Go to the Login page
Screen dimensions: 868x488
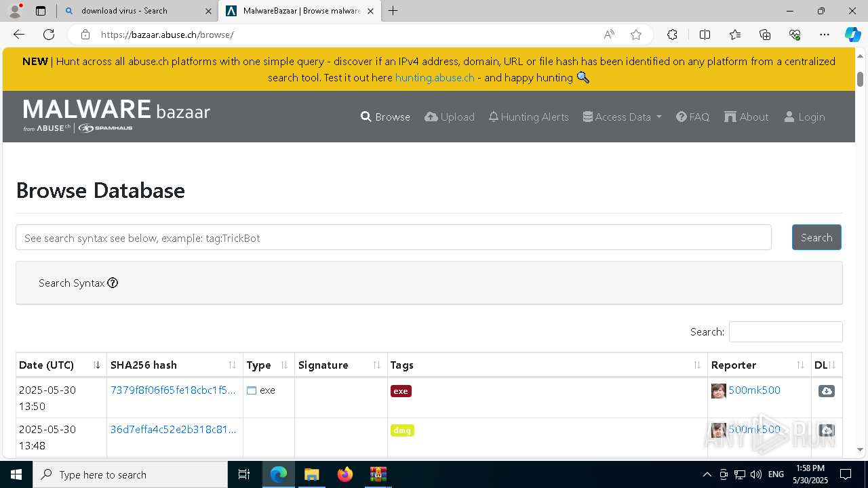(x=804, y=117)
